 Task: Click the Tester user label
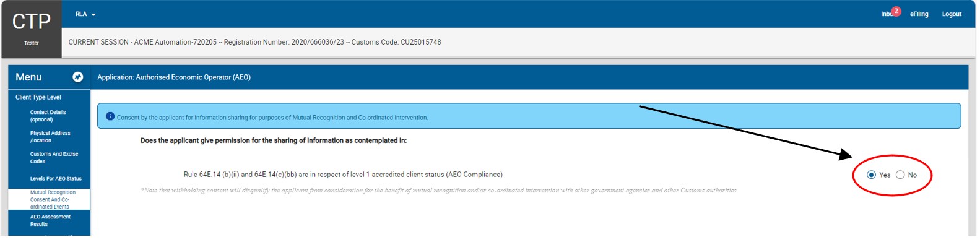pyautogui.click(x=32, y=43)
